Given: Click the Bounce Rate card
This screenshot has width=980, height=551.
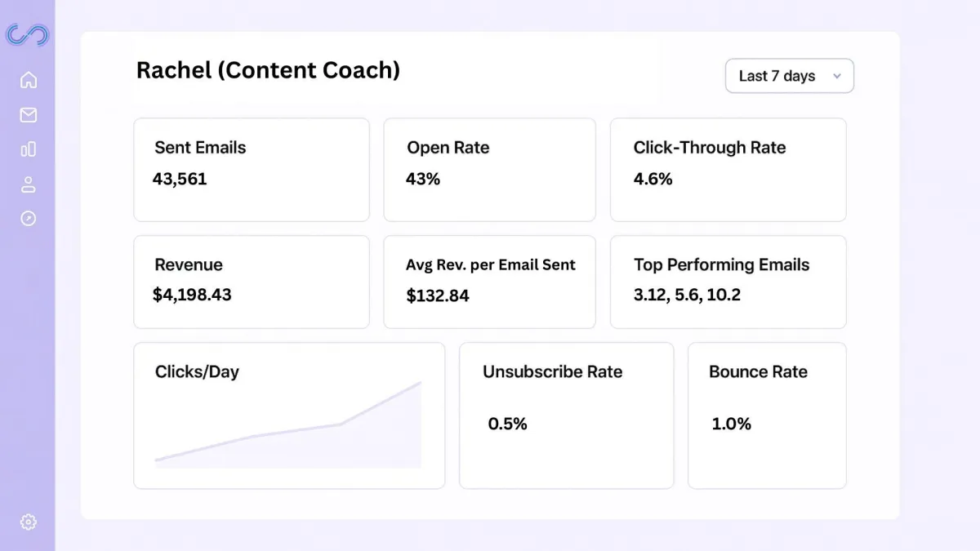Looking at the screenshot, I should pyautogui.click(x=767, y=415).
